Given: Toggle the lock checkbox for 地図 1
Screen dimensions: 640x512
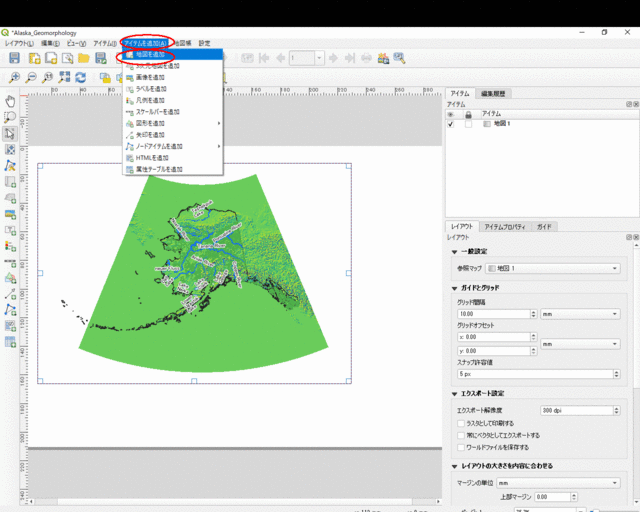Looking at the screenshot, I should 468,124.
